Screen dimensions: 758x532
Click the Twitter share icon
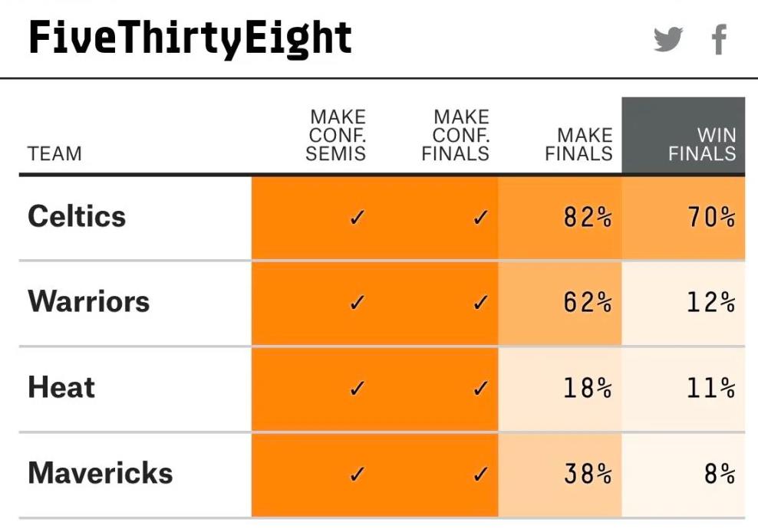[668, 39]
